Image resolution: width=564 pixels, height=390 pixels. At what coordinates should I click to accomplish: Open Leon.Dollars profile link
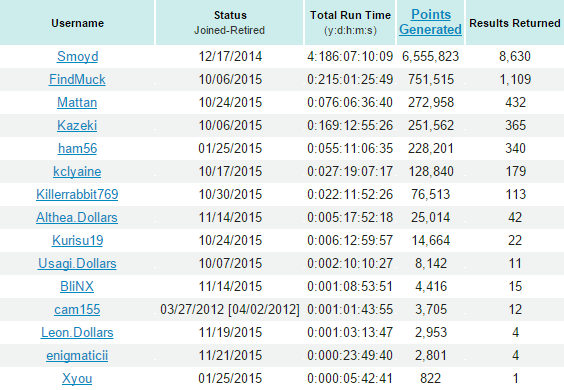[x=77, y=333]
